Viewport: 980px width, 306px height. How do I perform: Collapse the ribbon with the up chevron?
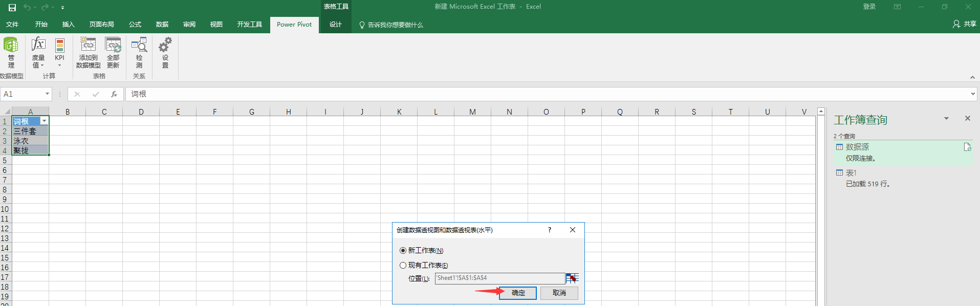[972, 77]
